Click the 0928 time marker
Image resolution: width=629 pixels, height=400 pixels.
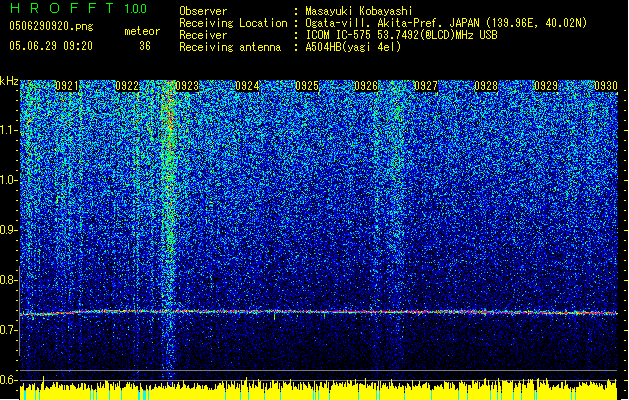(486, 86)
